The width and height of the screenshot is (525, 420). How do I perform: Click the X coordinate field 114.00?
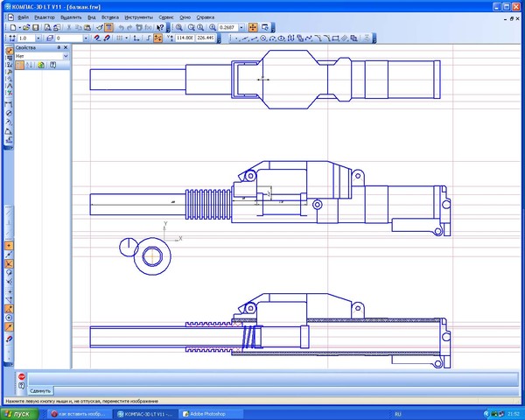coord(185,38)
